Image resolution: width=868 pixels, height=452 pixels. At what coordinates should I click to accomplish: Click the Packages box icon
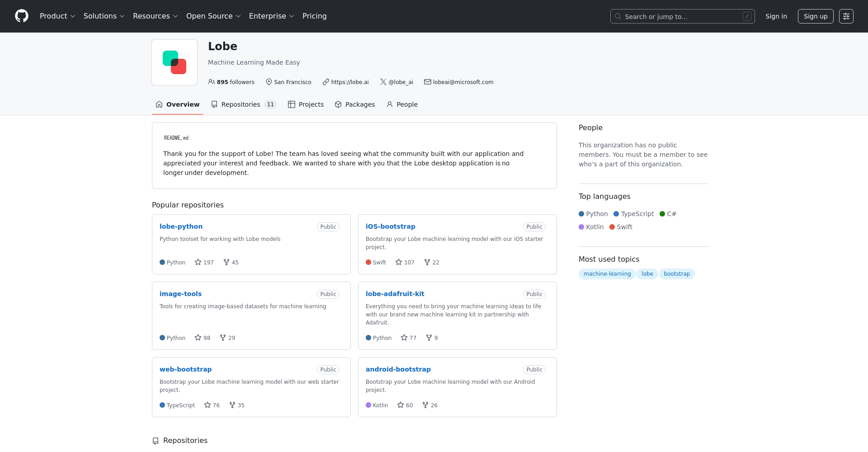point(338,104)
